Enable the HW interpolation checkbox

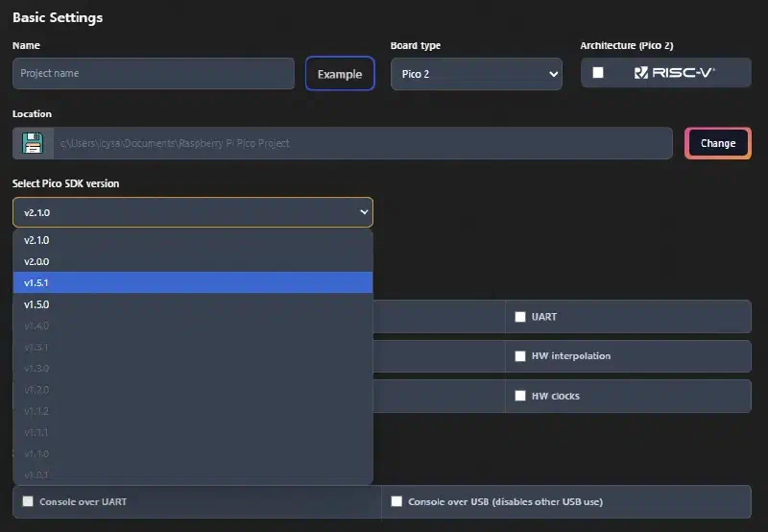click(x=520, y=356)
